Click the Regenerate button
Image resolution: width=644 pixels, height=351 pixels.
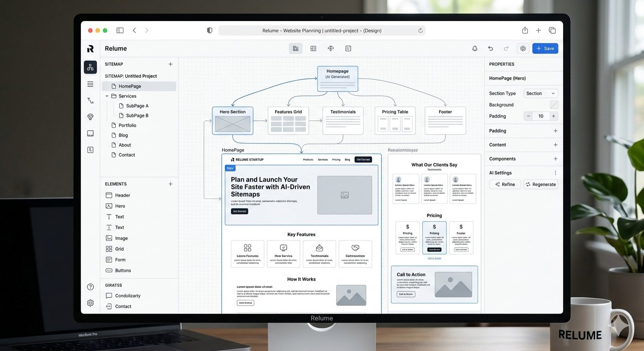541,184
